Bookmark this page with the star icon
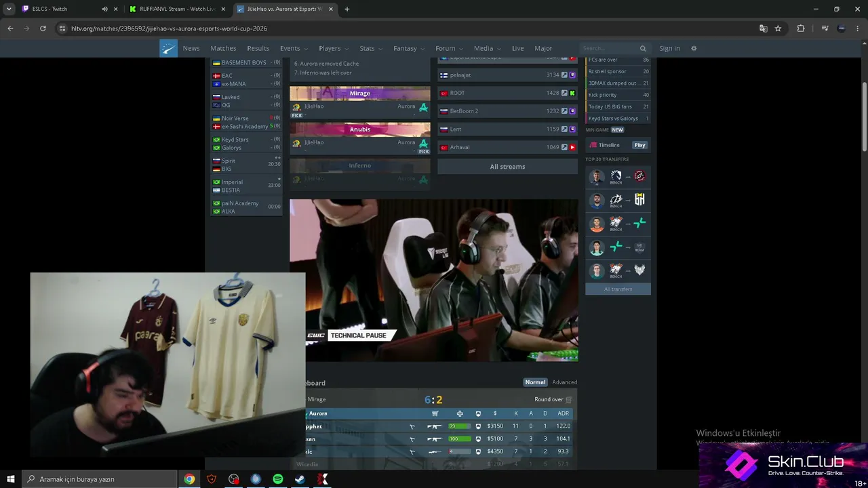The width and height of the screenshot is (868, 488). pos(778,28)
